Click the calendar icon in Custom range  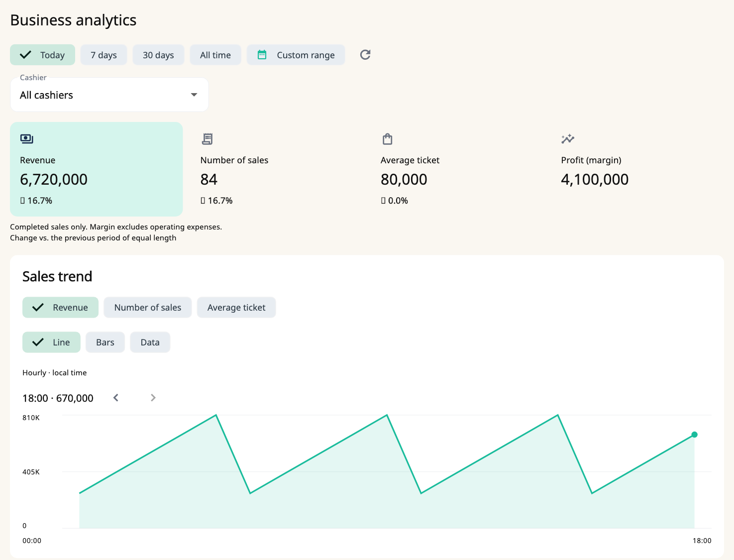click(x=262, y=55)
